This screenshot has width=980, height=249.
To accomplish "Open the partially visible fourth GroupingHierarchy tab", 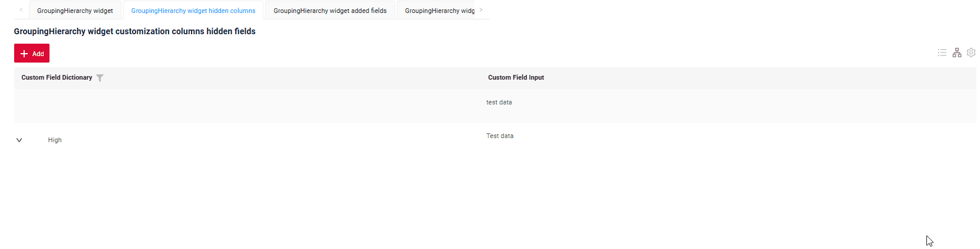I will [x=440, y=11].
